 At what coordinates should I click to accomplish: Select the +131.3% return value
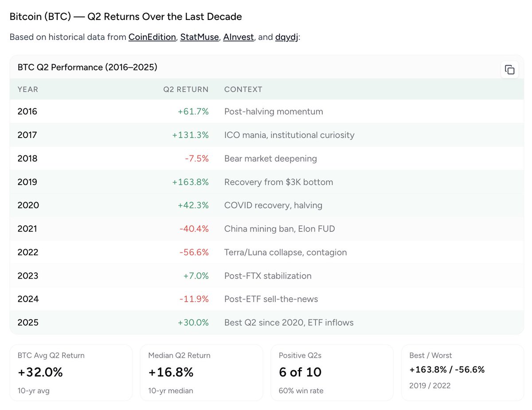(191, 135)
